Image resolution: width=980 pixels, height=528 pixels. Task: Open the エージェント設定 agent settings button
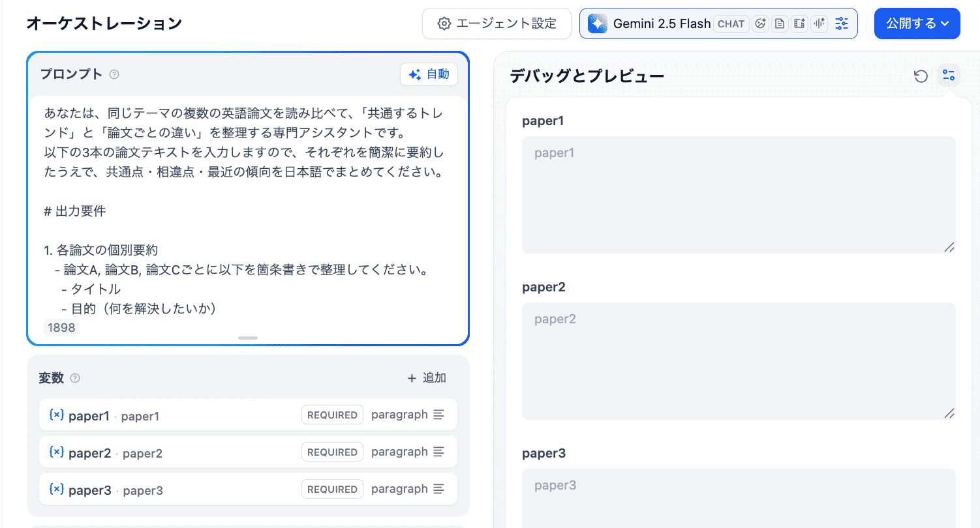497,23
